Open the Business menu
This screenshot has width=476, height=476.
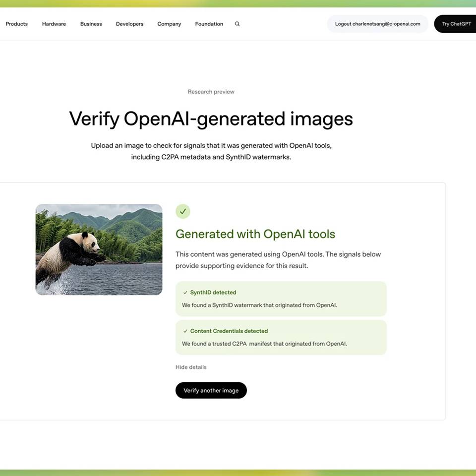coord(91,24)
